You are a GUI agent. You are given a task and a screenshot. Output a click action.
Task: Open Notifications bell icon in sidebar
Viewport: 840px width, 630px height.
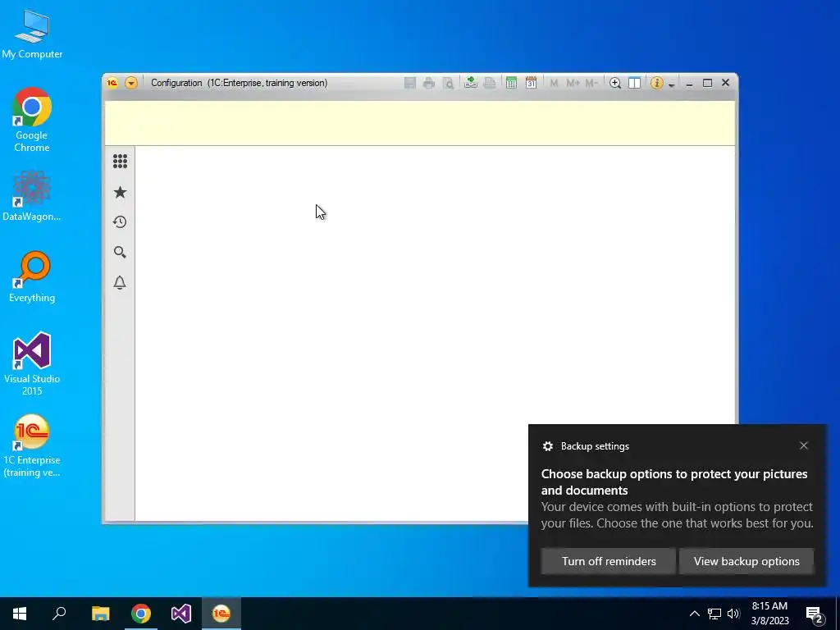coord(120,282)
